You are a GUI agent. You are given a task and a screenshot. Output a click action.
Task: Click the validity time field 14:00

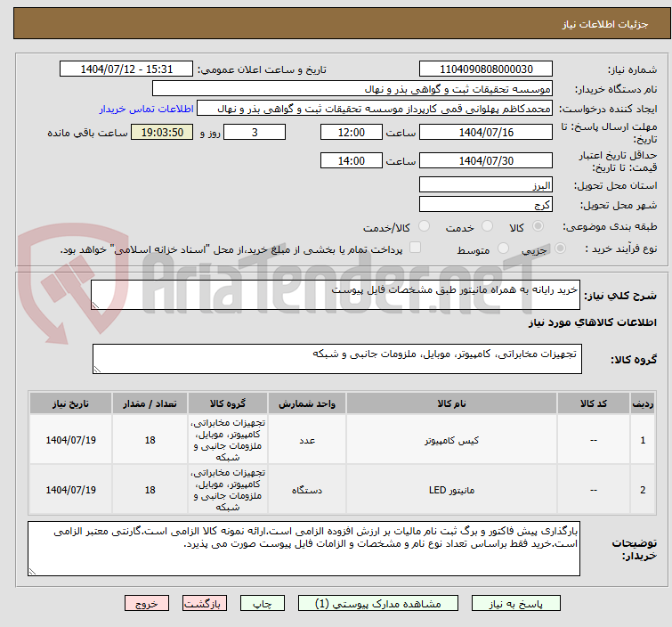pos(351,161)
